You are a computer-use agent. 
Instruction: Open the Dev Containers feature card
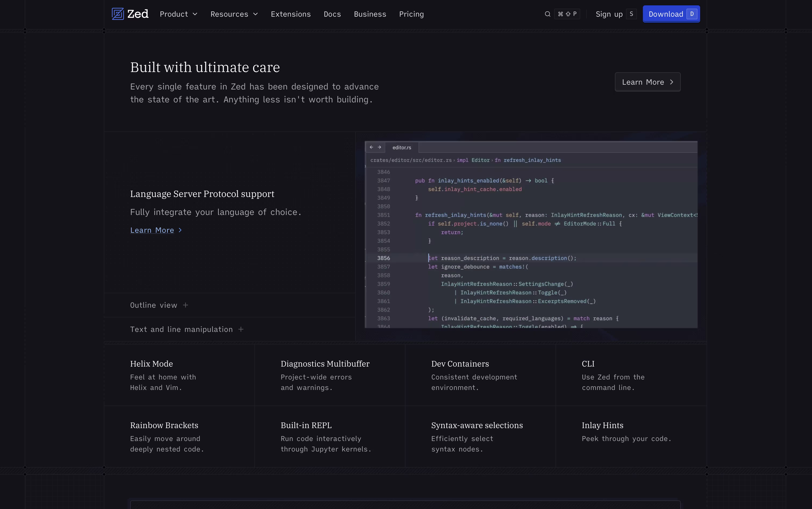point(480,375)
